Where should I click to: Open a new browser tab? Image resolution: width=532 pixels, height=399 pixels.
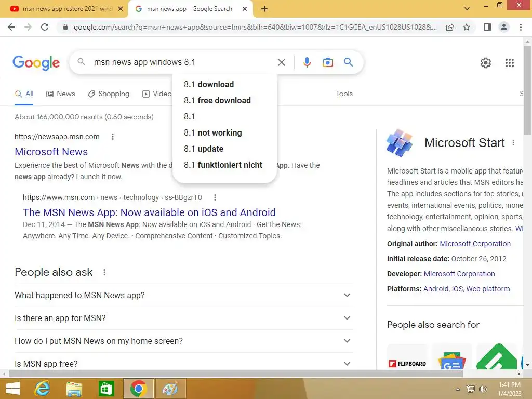264,9
